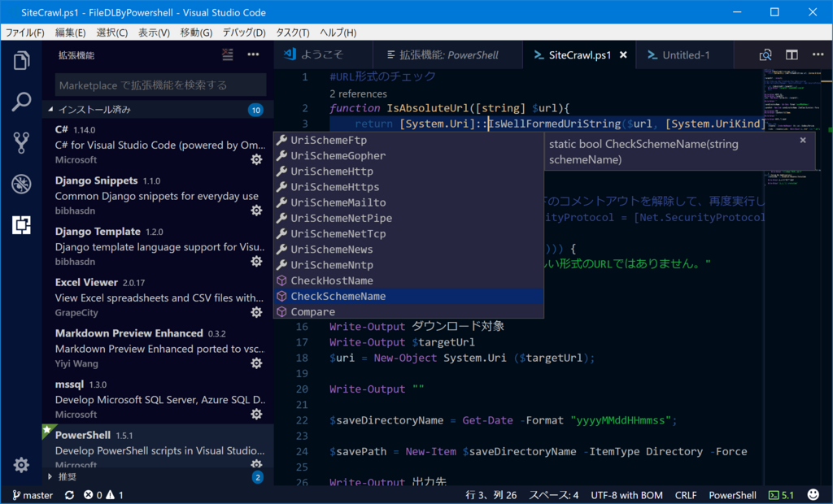Click the sync changes icon in status bar
The height and width of the screenshot is (504, 833).
(x=70, y=495)
